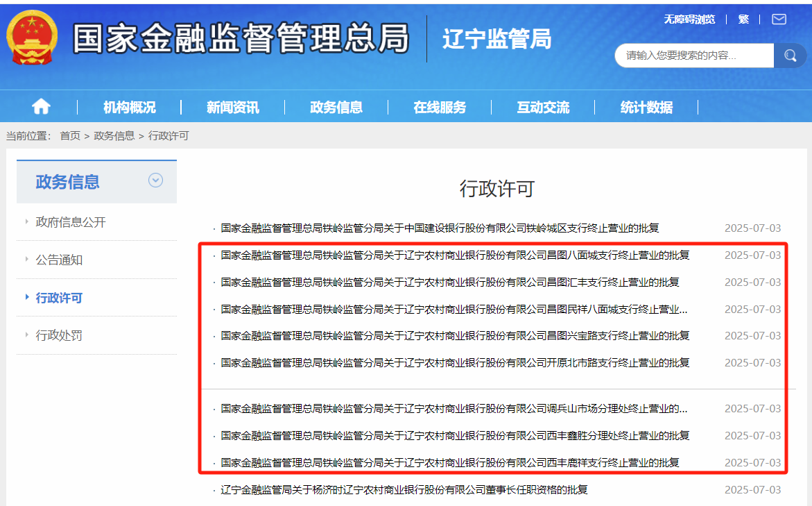
Task: Open the 西丰鑫胜分理处 termination approval
Action: point(455,435)
